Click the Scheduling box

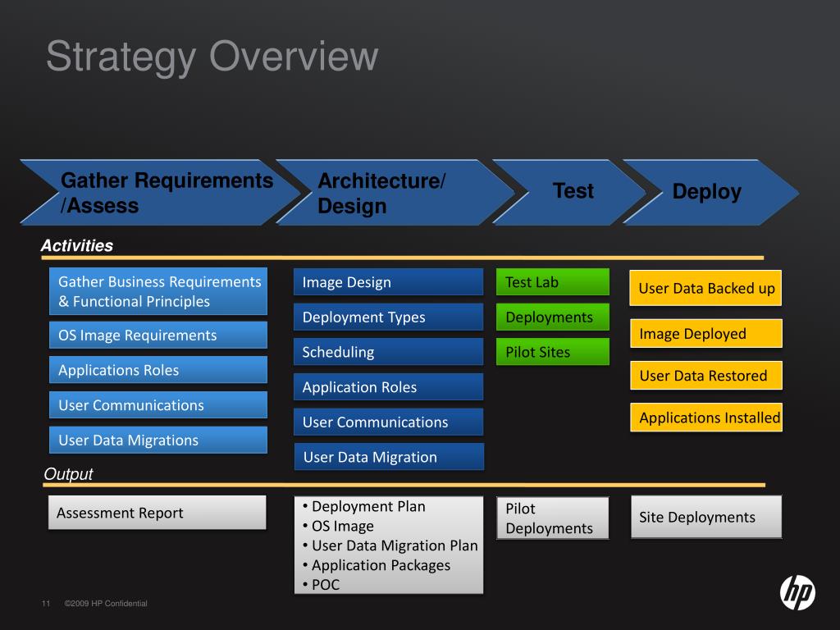(388, 352)
